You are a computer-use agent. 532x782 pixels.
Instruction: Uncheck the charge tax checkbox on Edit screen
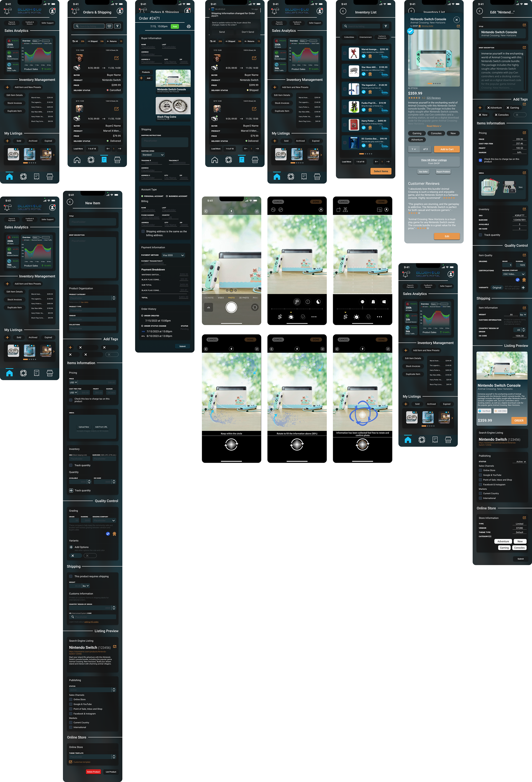pyautogui.click(x=480, y=160)
